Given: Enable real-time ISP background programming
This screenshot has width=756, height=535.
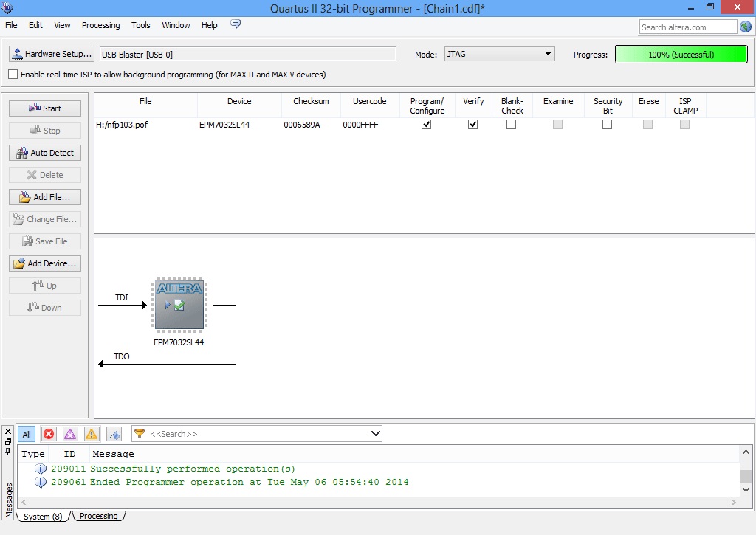Looking at the screenshot, I should click(x=13, y=75).
